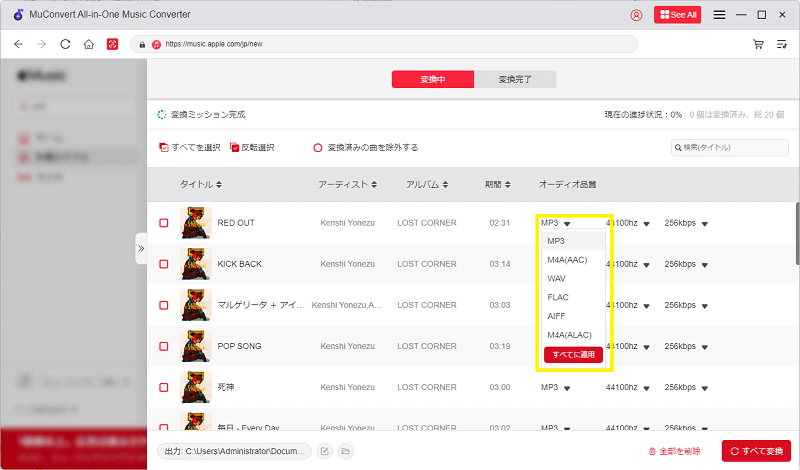Select WAV in the format list
Viewport: 800px width, 470px height.
click(x=573, y=279)
